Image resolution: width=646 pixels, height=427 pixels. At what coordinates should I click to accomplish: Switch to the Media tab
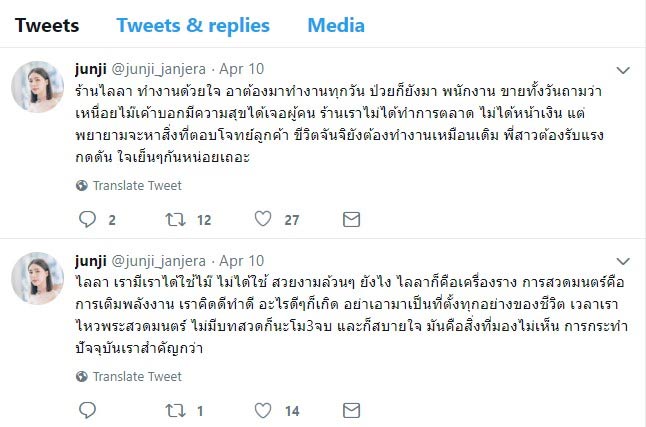click(336, 25)
